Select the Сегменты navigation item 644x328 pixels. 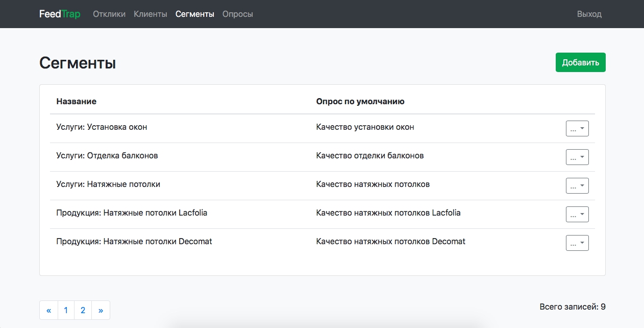[x=195, y=14]
